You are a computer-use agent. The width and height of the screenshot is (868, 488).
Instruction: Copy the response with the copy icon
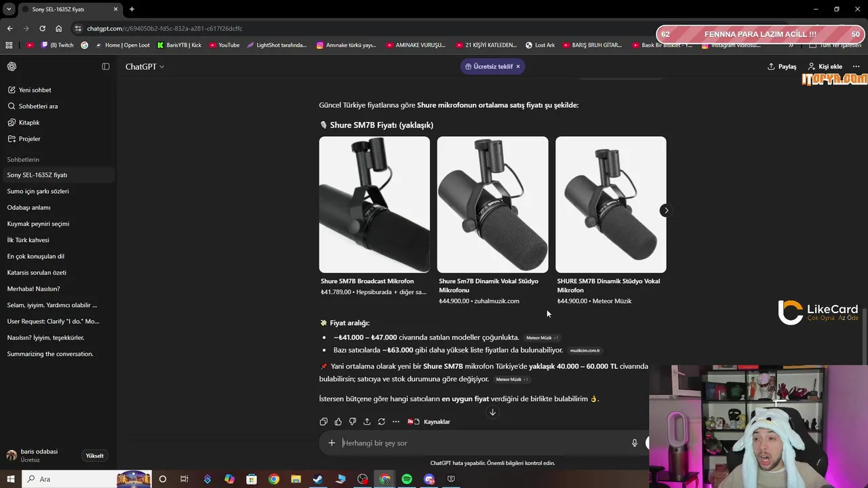(x=323, y=422)
